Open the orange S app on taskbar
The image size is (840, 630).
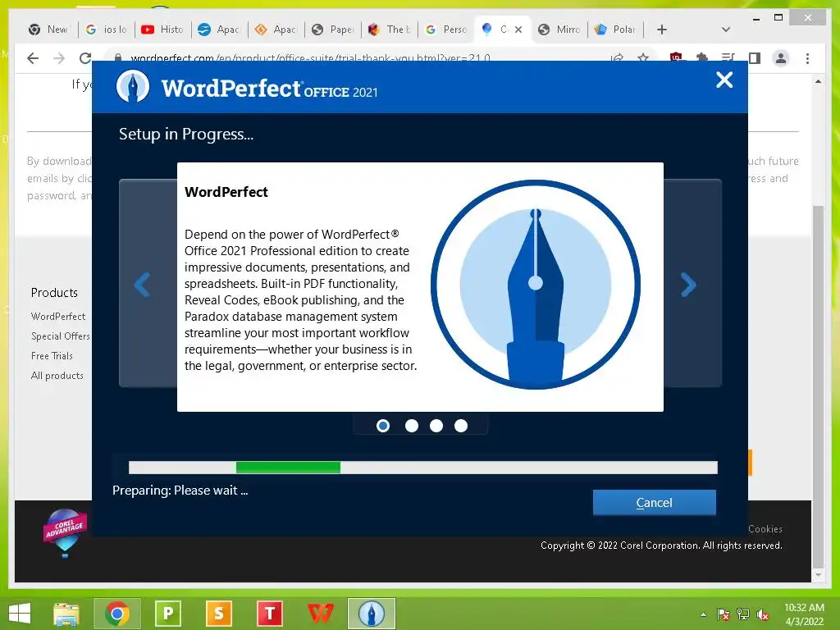pos(218,614)
